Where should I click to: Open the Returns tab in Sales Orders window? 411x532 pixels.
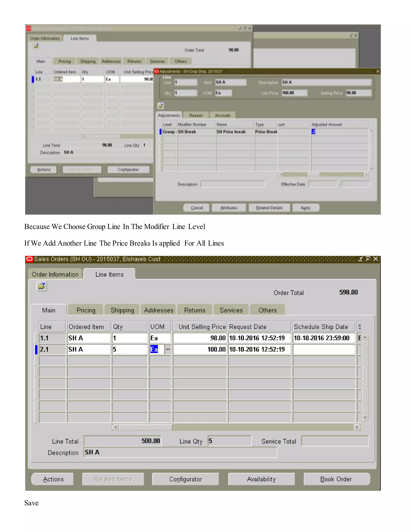click(195, 310)
